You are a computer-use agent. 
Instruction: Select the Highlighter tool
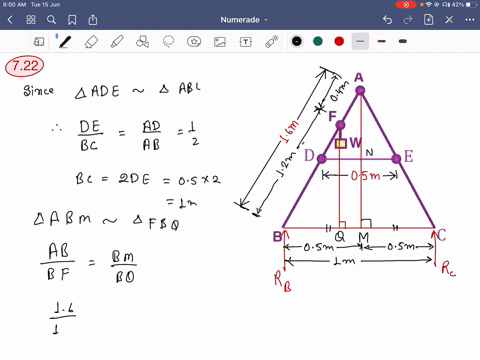point(117,42)
